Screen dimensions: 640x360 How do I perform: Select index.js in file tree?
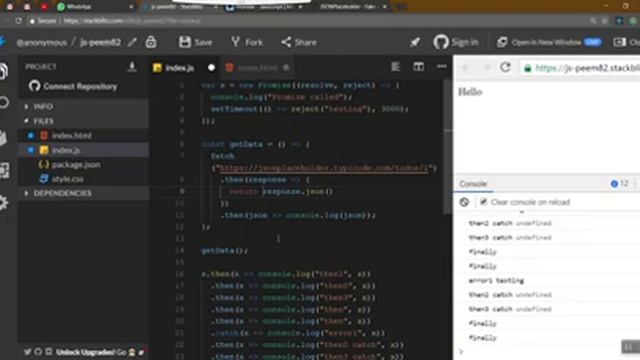pos(83,150)
